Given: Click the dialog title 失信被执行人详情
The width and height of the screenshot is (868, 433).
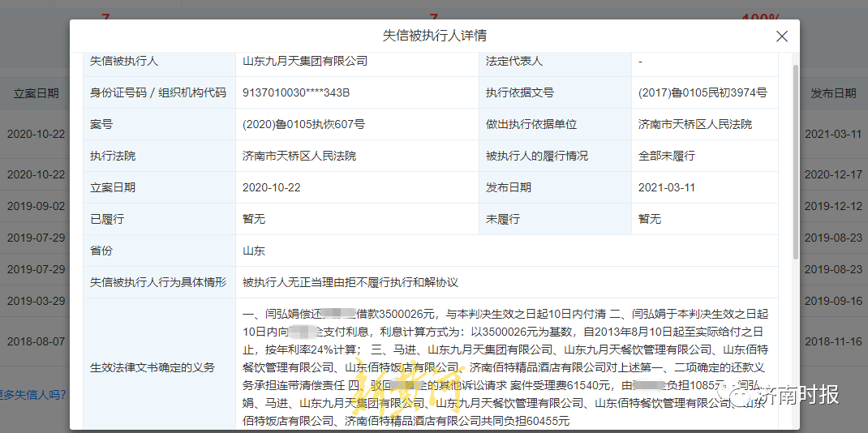Looking at the screenshot, I should [435, 36].
